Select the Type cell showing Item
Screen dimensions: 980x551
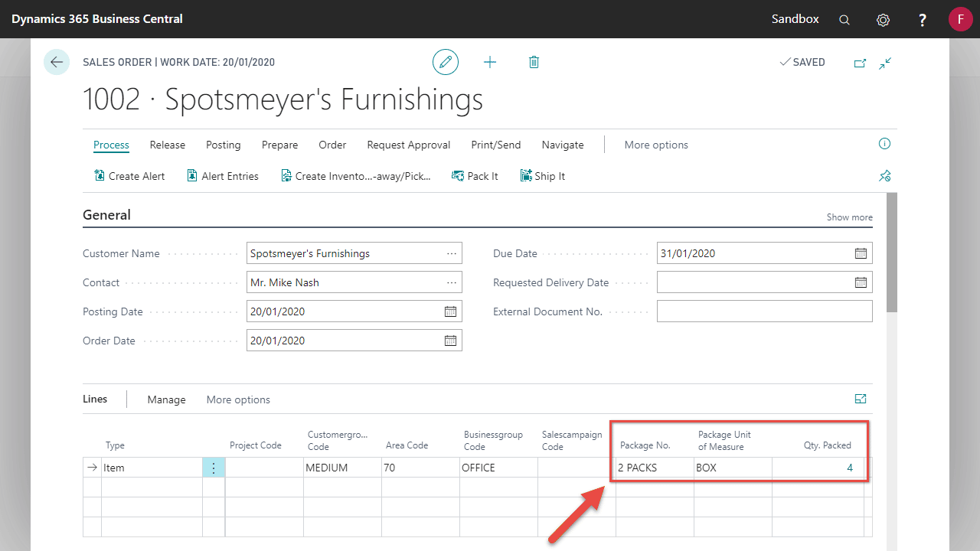tap(152, 468)
